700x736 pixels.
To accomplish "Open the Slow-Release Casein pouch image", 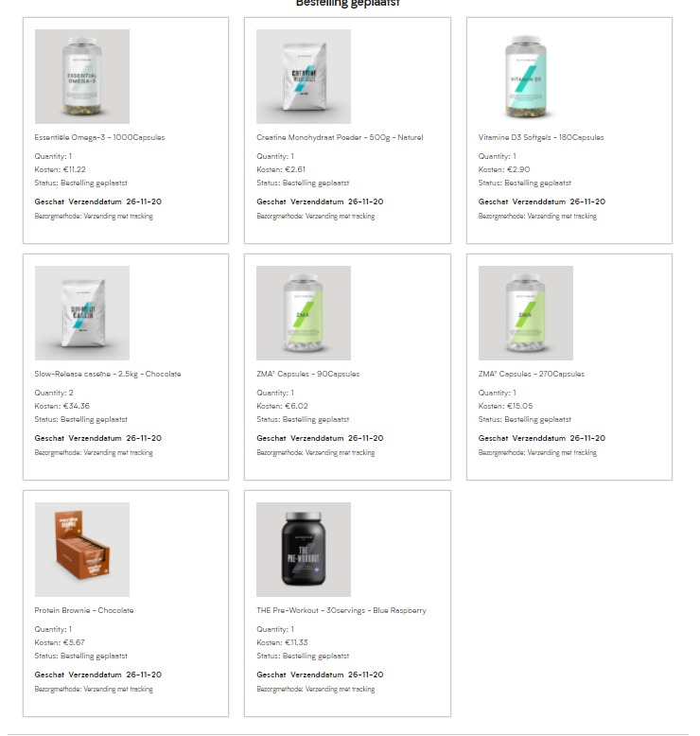I will (x=82, y=313).
